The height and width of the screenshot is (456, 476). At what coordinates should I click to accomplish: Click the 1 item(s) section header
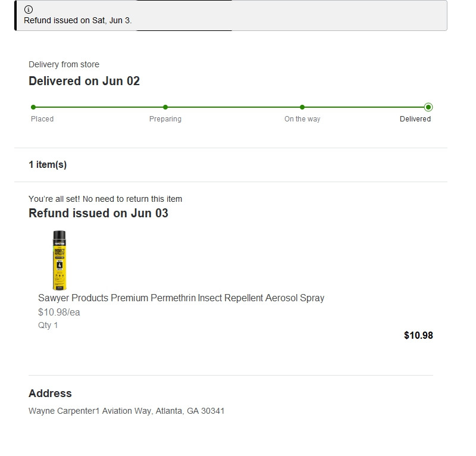pos(48,165)
